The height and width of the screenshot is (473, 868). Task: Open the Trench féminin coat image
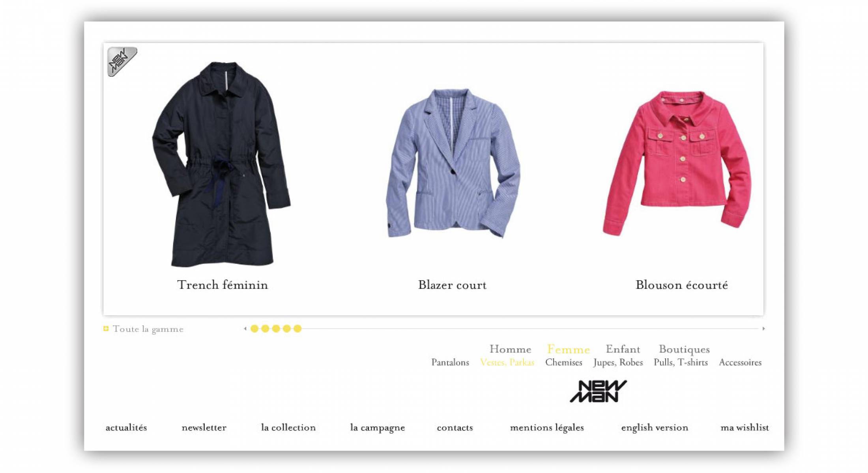pyautogui.click(x=221, y=164)
